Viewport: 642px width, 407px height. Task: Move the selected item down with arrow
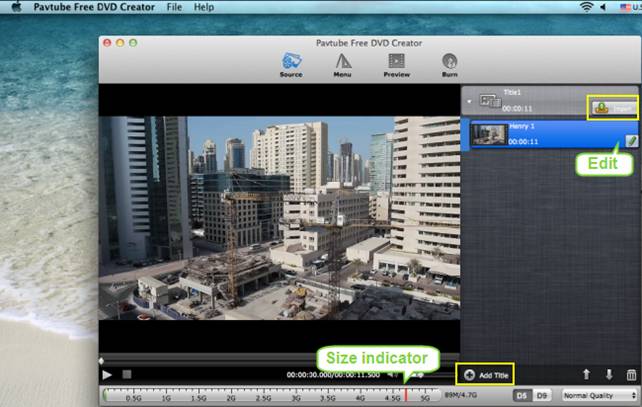tap(609, 374)
